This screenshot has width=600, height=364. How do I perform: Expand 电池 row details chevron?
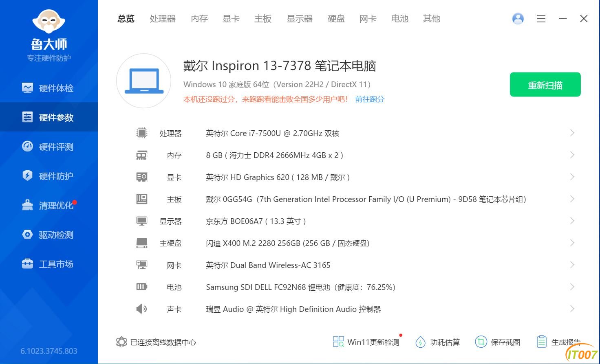point(572,287)
